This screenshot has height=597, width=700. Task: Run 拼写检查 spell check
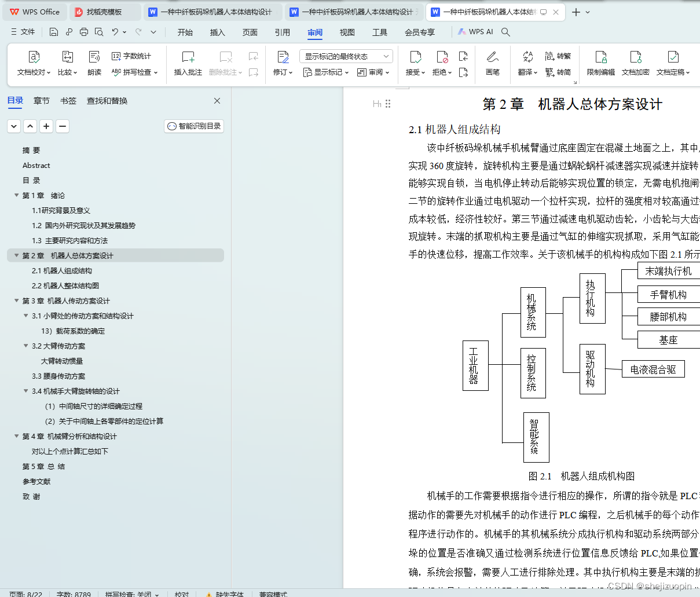[134, 72]
